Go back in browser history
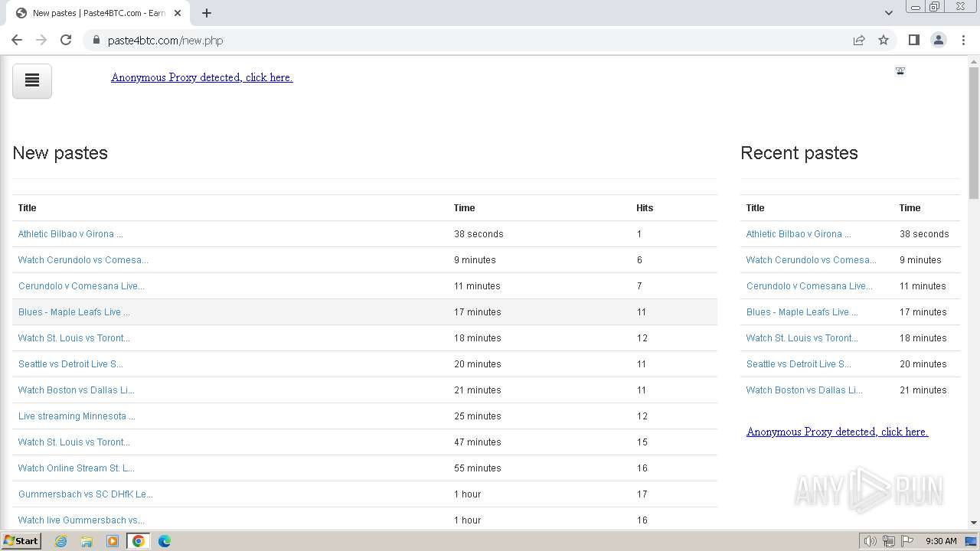This screenshot has width=980, height=551. coord(17,40)
